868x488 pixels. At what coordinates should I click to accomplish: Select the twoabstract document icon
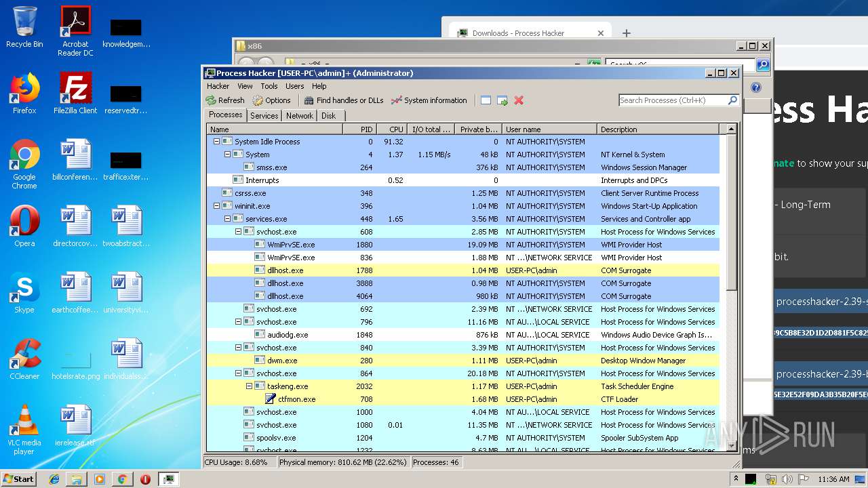pos(126,226)
